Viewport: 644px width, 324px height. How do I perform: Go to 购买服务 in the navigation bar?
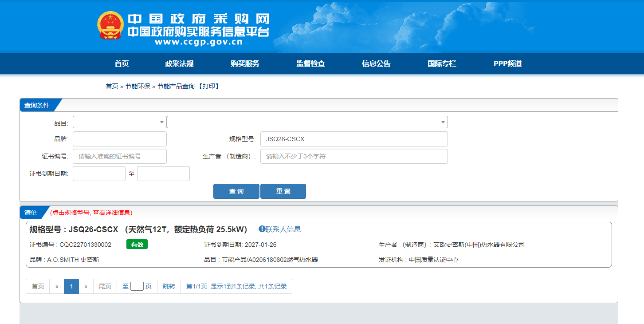click(245, 63)
